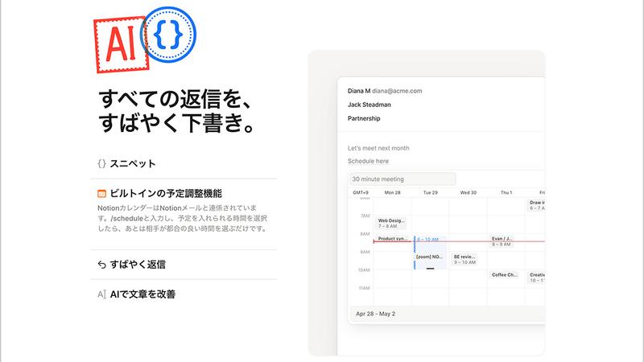The height and width of the screenshot is (362, 644).
Task: Click the red AI stamp icon
Action: pyautogui.click(x=121, y=44)
